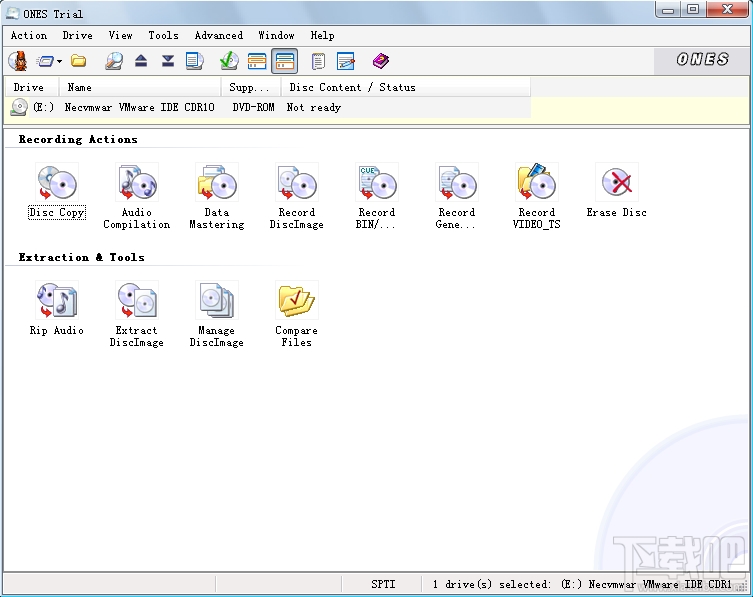The height and width of the screenshot is (597, 753).
Task: Open the Tools menu
Action: [163, 36]
